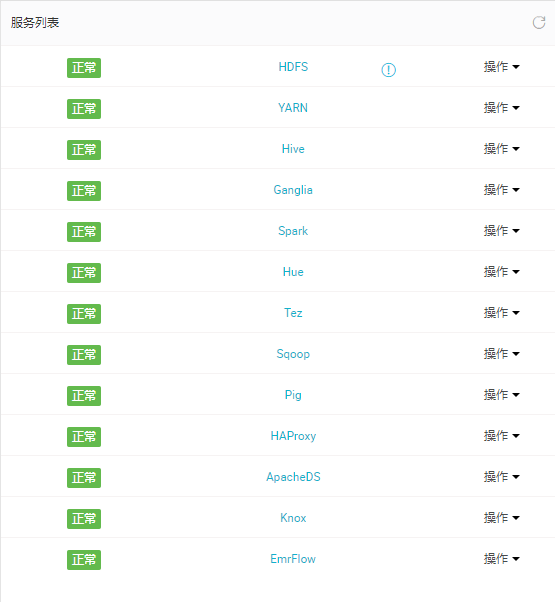
Task: Open the 操作 menu for Ganglia
Action: click(502, 190)
